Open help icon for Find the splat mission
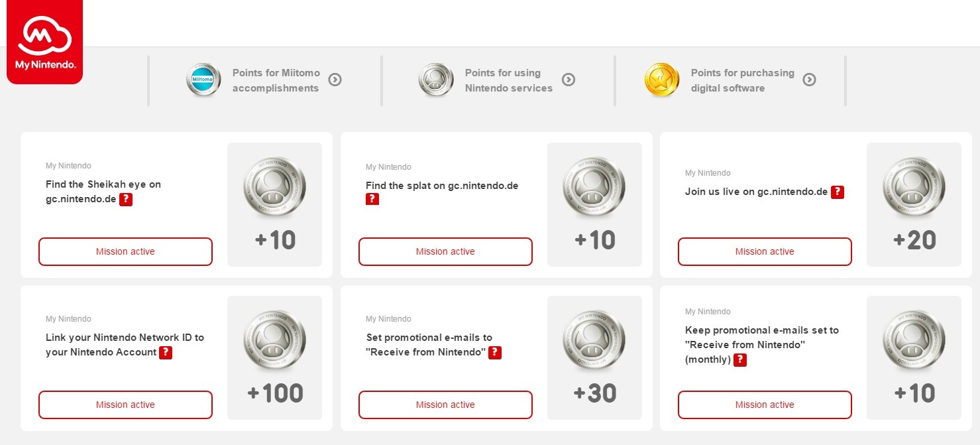This screenshot has height=445, width=980. [x=372, y=199]
